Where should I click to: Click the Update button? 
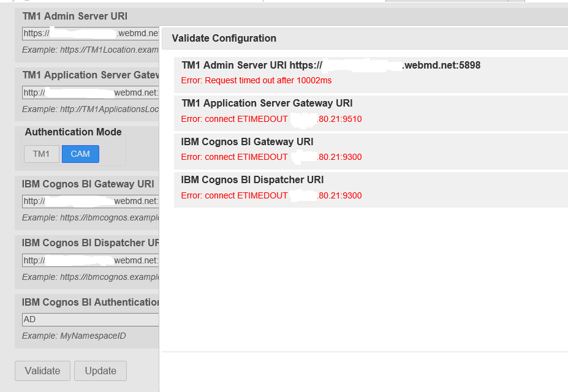pos(100,371)
